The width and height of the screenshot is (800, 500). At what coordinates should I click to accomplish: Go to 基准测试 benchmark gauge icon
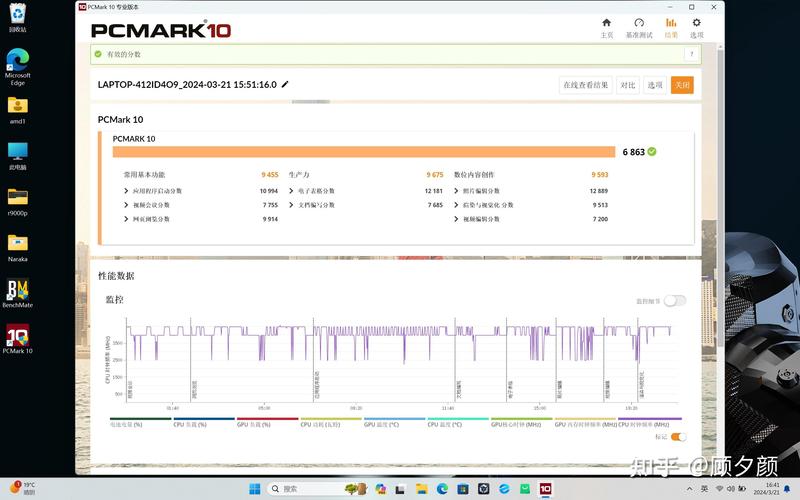click(x=639, y=27)
